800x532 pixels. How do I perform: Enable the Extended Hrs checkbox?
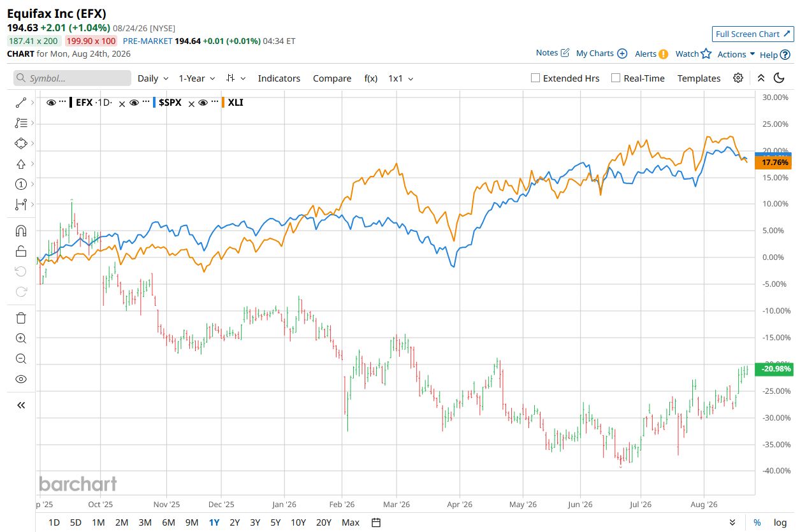[535, 78]
